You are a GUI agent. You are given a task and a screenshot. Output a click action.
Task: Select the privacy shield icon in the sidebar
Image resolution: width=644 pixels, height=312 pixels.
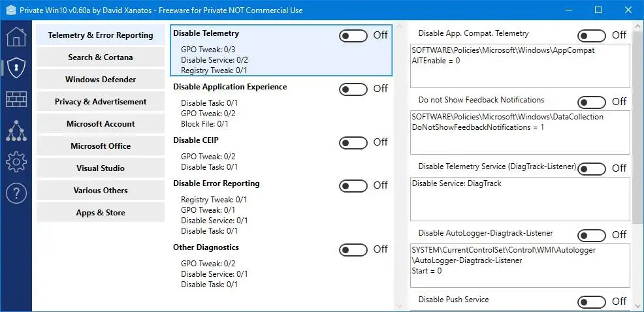point(16,67)
